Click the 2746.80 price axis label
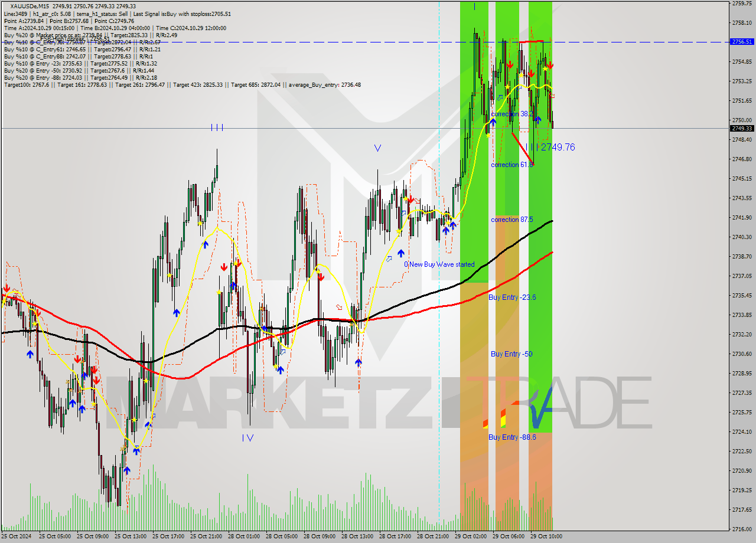Image resolution: width=756 pixels, height=543 pixels. (x=742, y=159)
